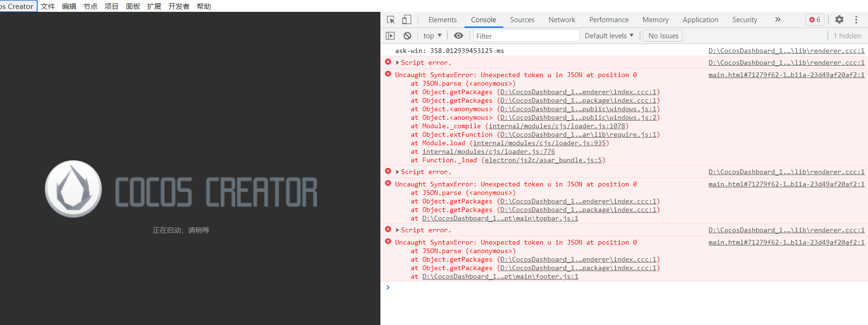Open renderer.ccc:1 link on ask-win row
This screenshot has height=325, width=868.
pos(786,51)
